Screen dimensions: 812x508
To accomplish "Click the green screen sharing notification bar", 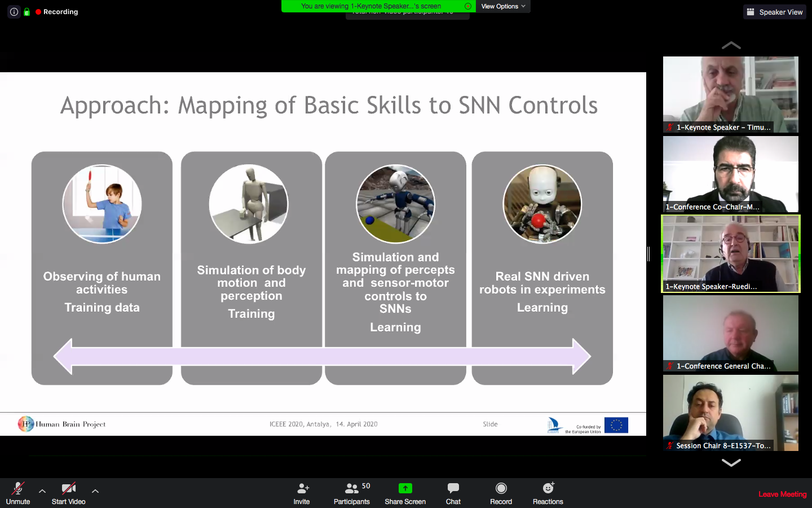I will coord(378,6).
